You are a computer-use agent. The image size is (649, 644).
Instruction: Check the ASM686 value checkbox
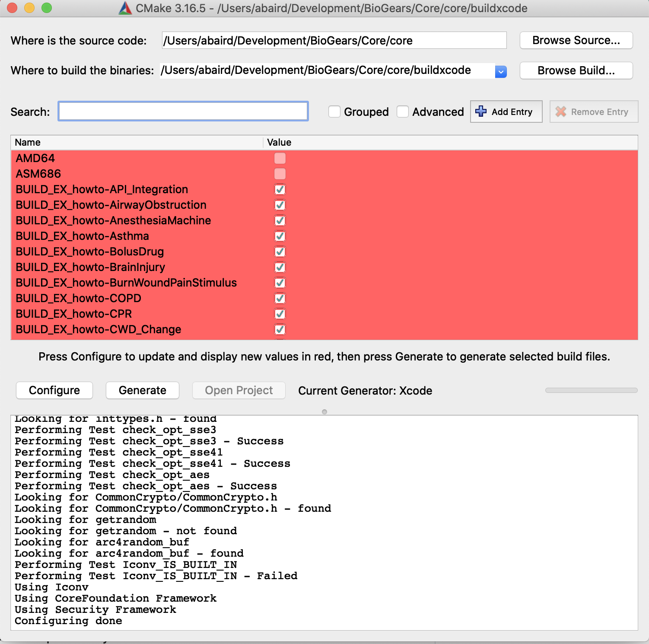[280, 174]
